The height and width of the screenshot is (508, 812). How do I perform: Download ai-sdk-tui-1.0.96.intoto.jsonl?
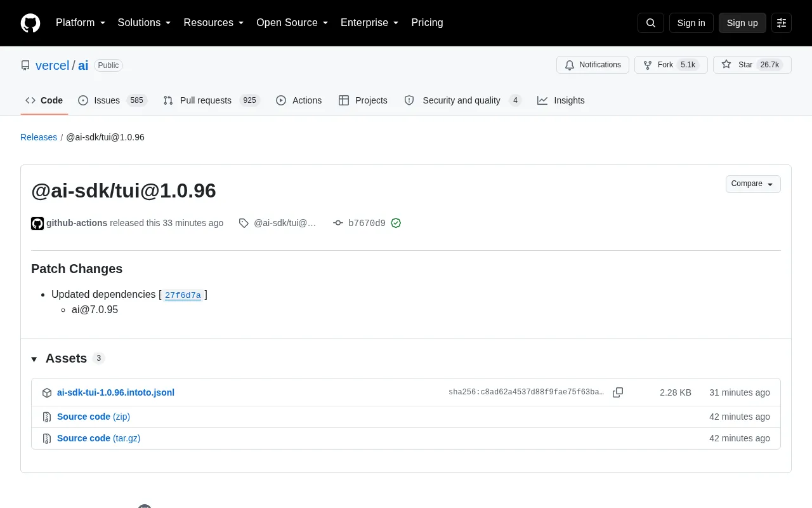(x=115, y=392)
